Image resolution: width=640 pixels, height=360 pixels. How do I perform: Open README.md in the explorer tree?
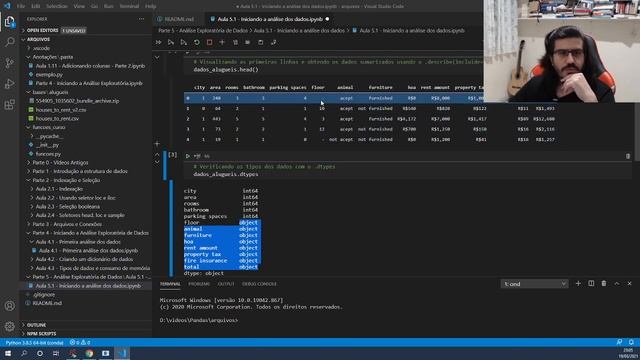pyautogui.click(x=47, y=303)
